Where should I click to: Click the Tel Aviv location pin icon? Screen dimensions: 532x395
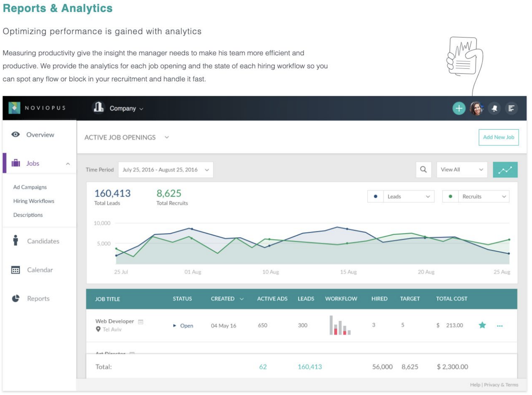pyautogui.click(x=98, y=329)
